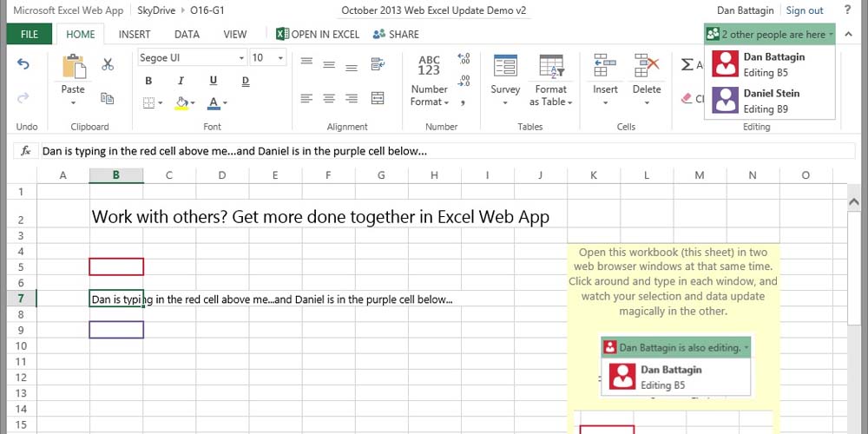Viewport: 868px width, 434px height.
Task: Select cell B2 with the 'Work with others?' heading
Action: point(116,214)
